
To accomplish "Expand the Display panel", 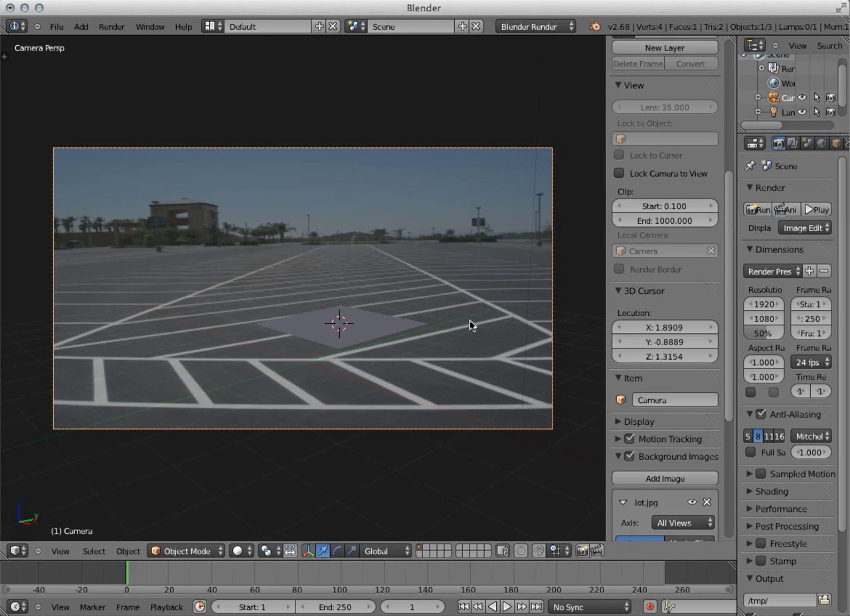I will [x=639, y=422].
